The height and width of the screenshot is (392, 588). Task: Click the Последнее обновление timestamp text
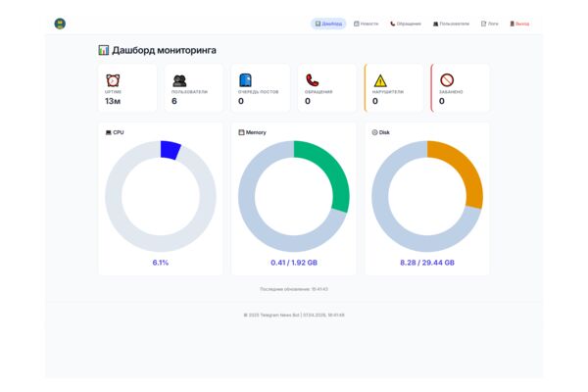tap(294, 289)
